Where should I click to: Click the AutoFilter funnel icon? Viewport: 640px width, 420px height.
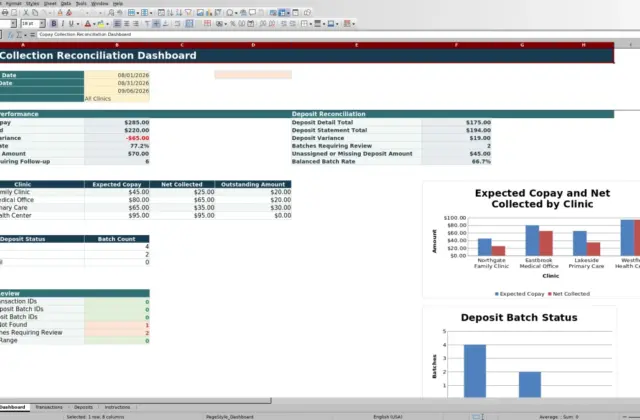(x=188, y=13)
